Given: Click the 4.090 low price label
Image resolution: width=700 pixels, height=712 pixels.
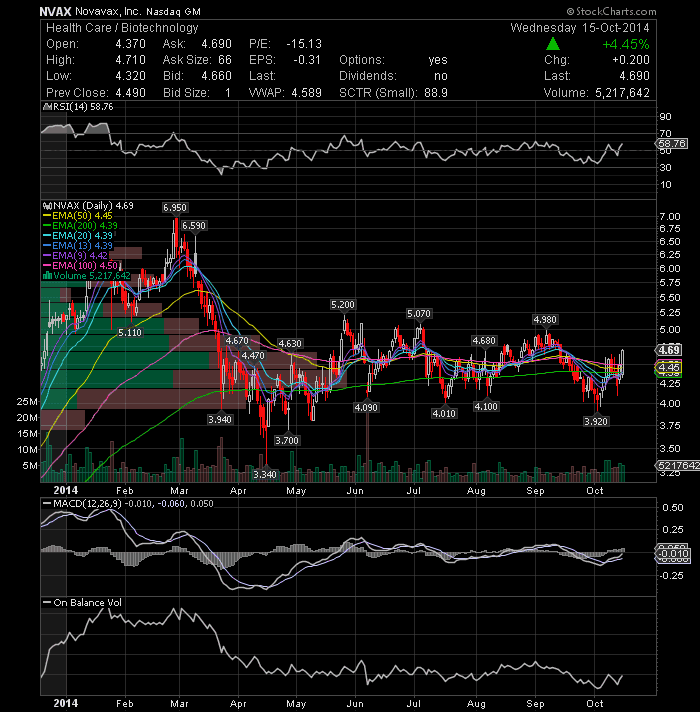Looking at the screenshot, I should 366,407.
